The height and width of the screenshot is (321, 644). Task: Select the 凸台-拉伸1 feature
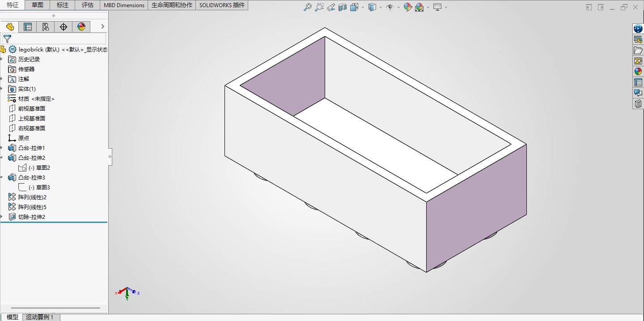27,148
